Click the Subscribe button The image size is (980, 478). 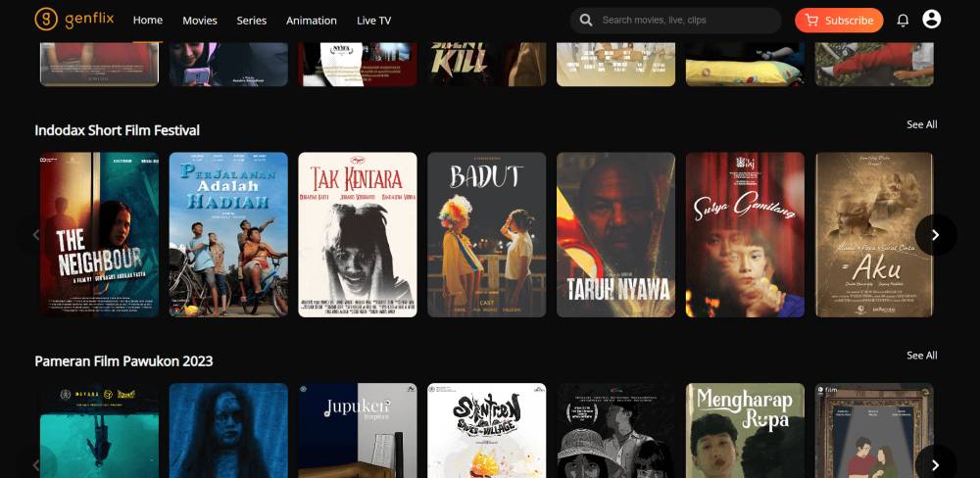pyautogui.click(x=839, y=20)
